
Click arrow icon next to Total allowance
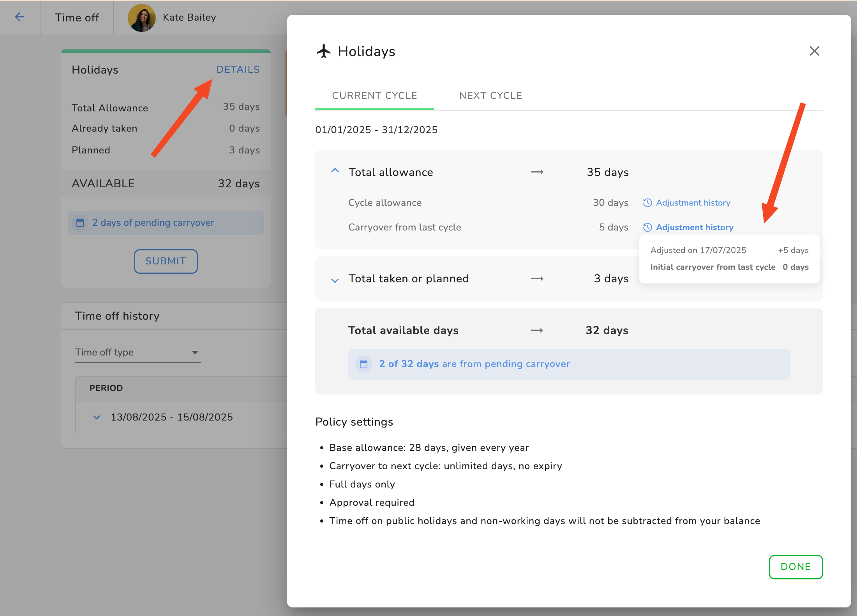point(537,172)
